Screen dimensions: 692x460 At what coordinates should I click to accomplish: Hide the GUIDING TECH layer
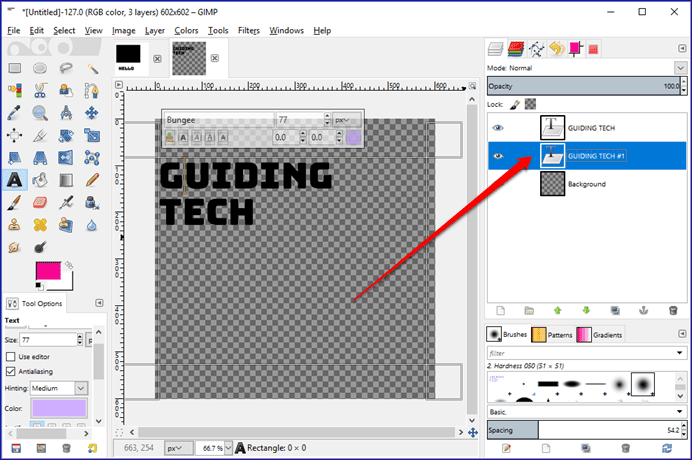pos(498,128)
